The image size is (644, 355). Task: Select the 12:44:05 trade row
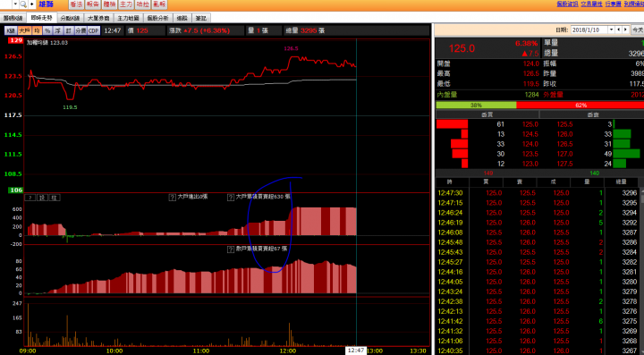point(538,282)
